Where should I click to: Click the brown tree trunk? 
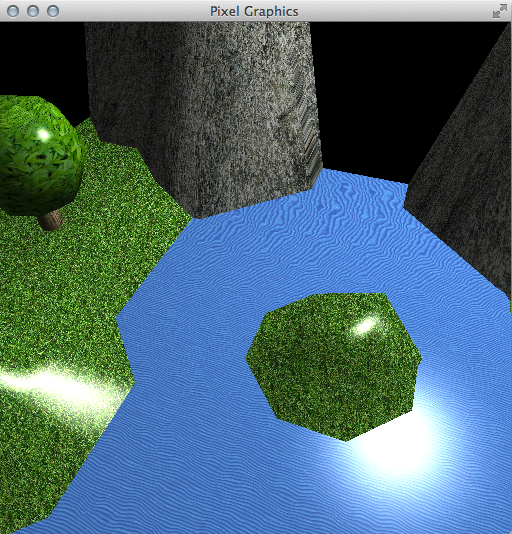[51, 220]
